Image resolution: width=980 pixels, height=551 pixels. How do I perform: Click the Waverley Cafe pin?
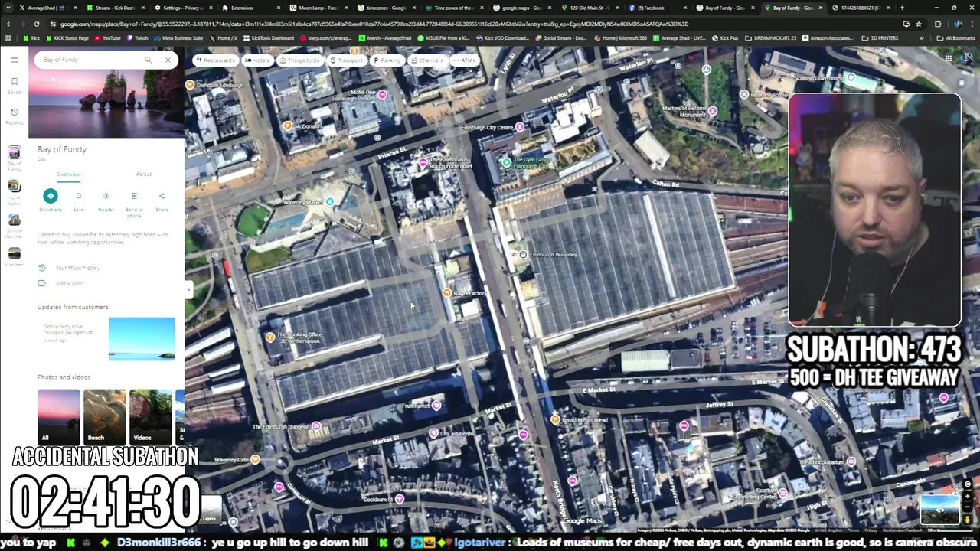[255, 460]
